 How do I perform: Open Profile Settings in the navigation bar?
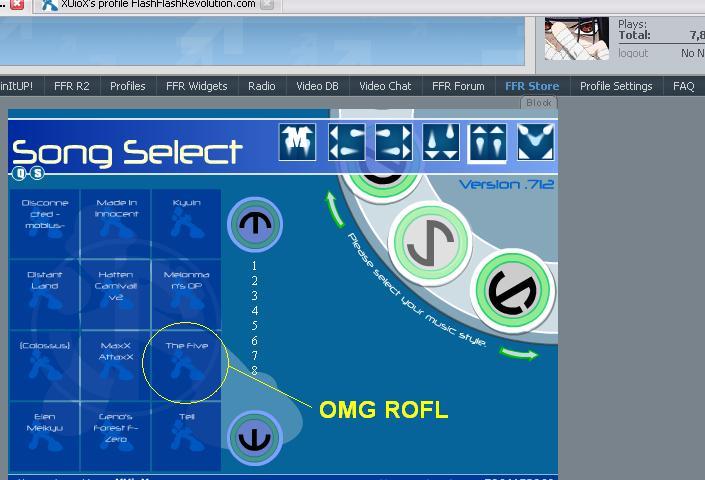616,86
